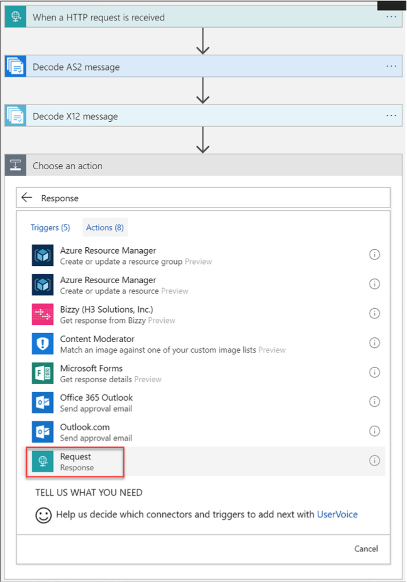Screen dimensions: 407x582
Task: Click the 'Choose an action' header text
Action: [x=68, y=166]
